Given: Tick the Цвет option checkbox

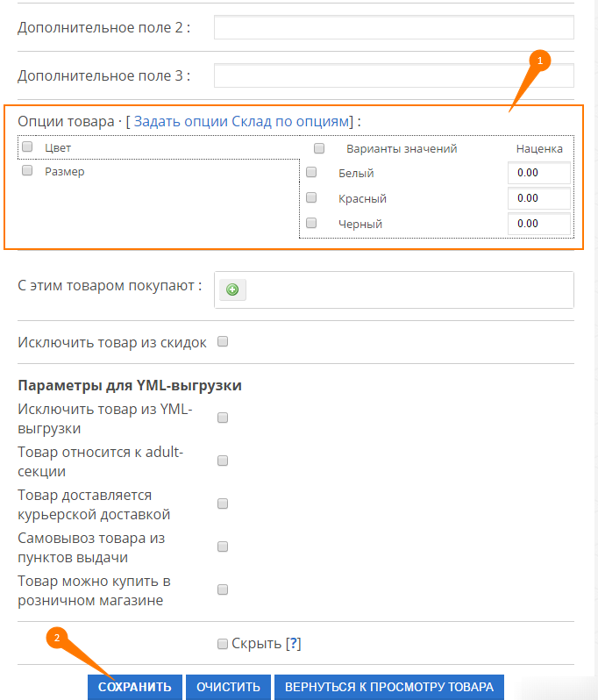Looking at the screenshot, I should tap(27, 147).
